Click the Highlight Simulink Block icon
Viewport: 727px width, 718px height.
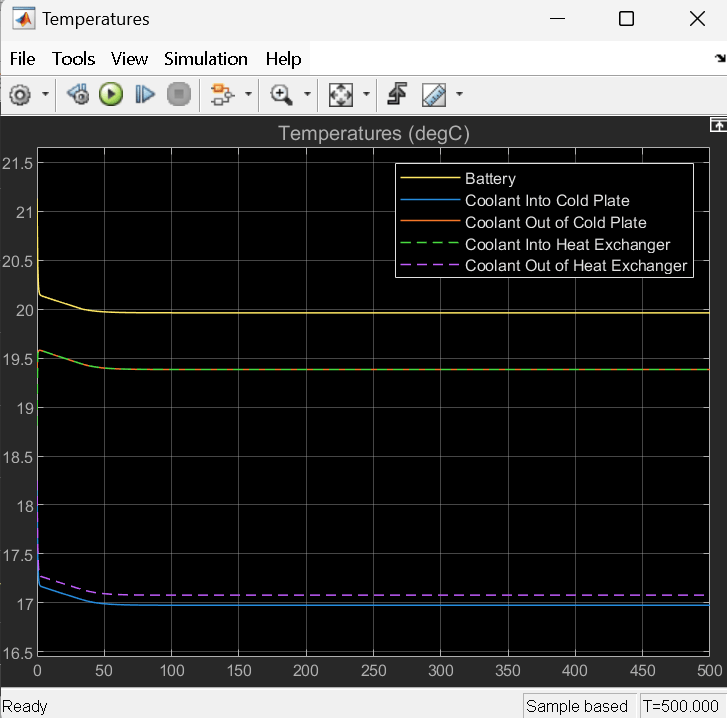tap(219, 95)
